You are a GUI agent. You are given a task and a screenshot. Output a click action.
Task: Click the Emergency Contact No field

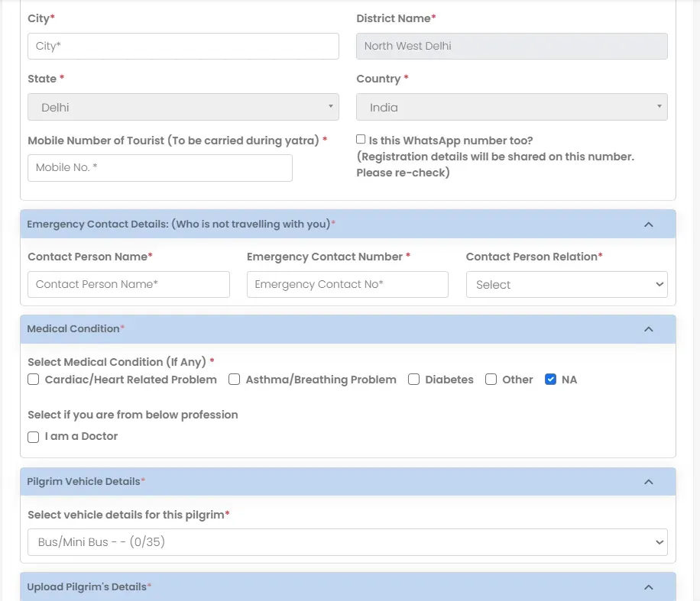click(347, 285)
